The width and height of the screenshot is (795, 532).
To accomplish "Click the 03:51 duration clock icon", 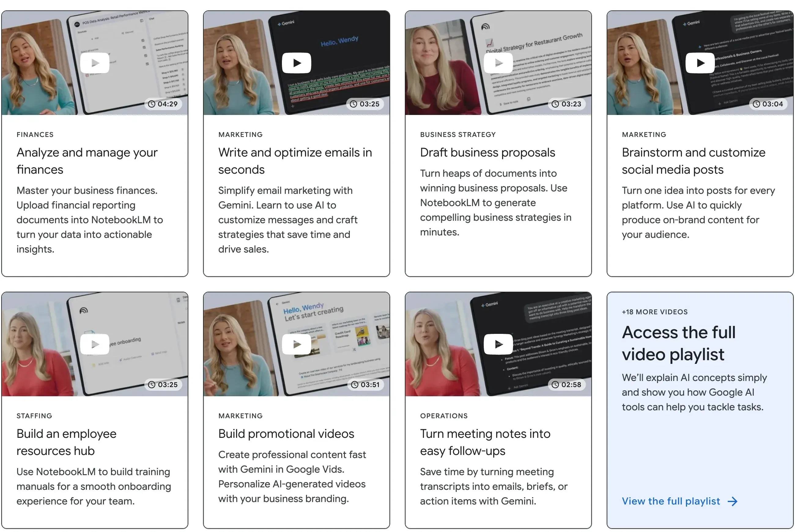I will click(355, 384).
